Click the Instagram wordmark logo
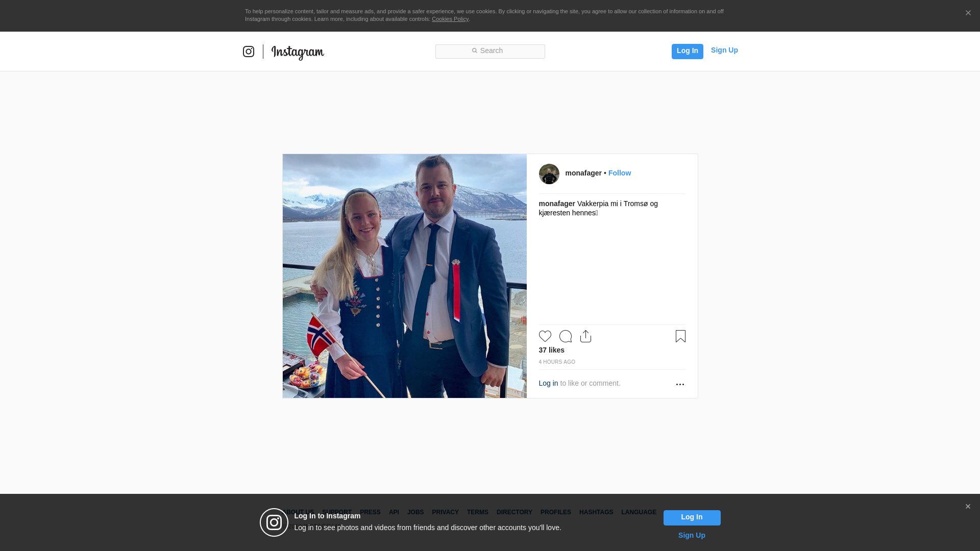 pos(298,52)
